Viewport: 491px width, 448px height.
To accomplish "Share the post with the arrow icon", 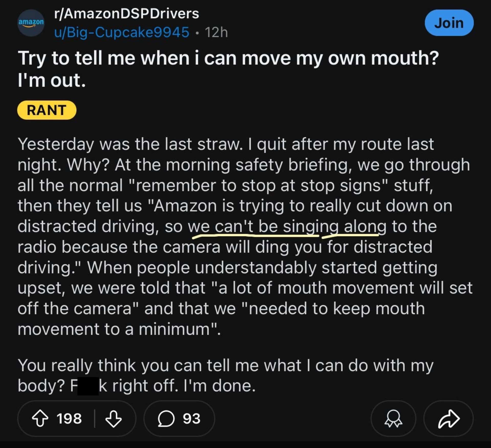I will click(x=449, y=419).
